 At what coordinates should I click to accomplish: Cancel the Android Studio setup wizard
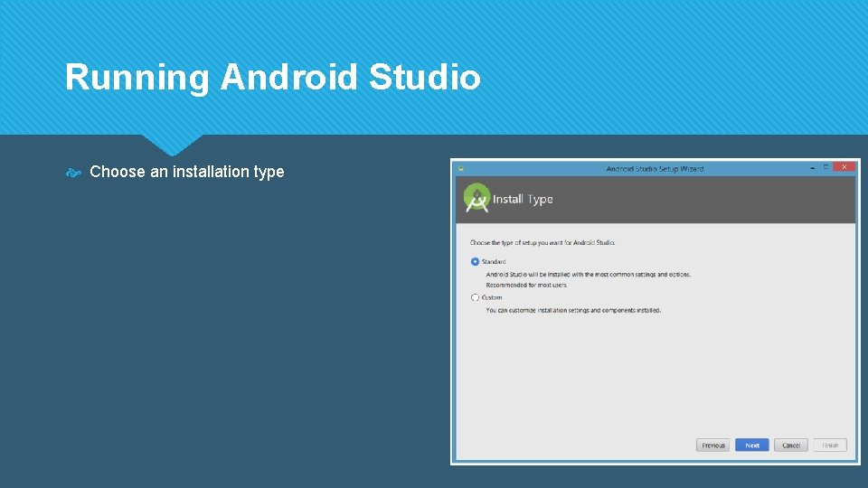[x=791, y=446]
